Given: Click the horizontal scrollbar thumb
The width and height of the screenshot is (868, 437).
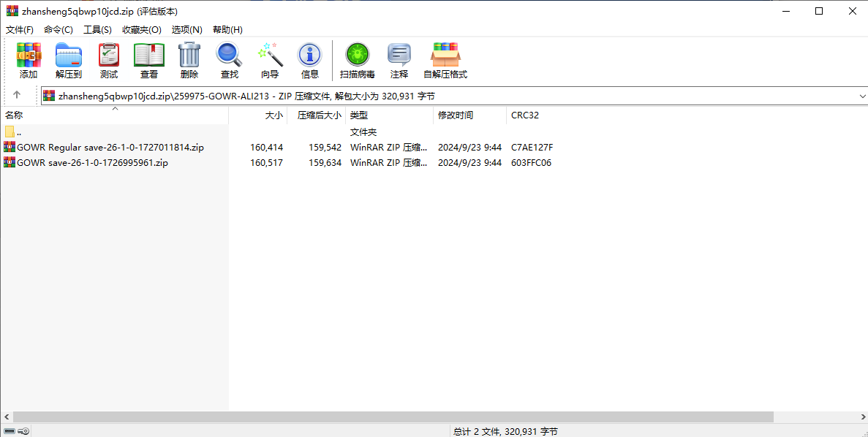Looking at the screenshot, I should pyautogui.click(x=393, y=417).
